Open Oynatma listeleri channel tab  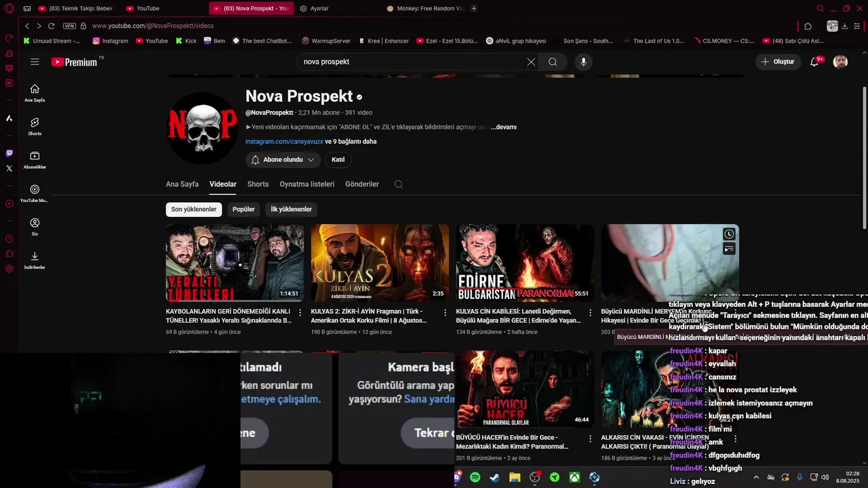tap(307, 184)
